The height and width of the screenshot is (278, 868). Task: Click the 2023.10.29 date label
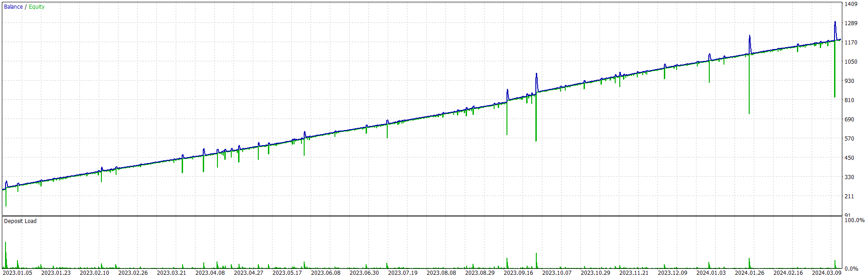point(595,273)
